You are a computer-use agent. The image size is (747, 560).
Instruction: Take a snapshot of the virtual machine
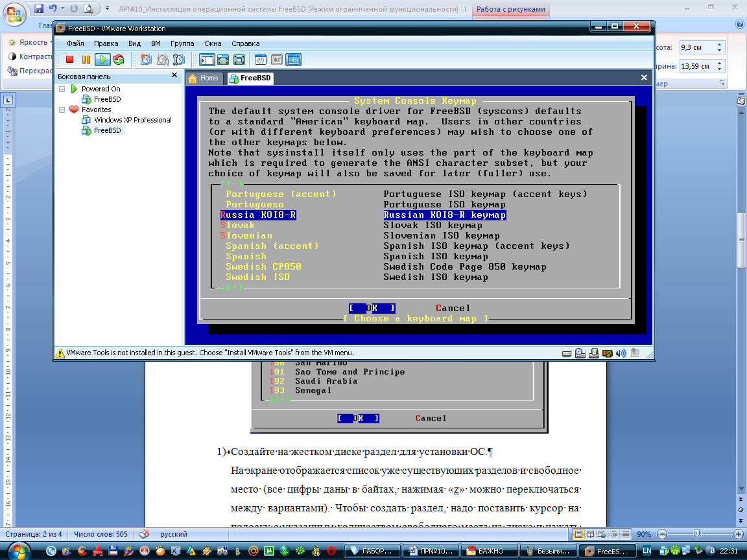[x=147, y=60]
